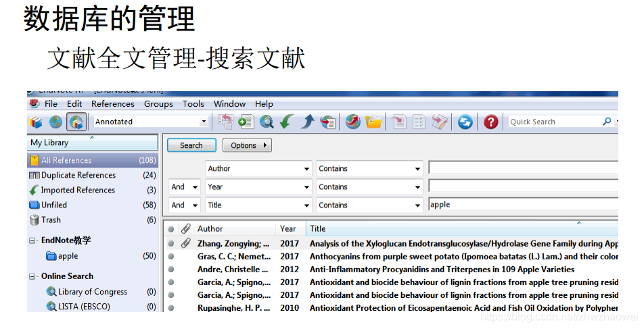Select LISTA (EBSCO) online search

point(93,307)
